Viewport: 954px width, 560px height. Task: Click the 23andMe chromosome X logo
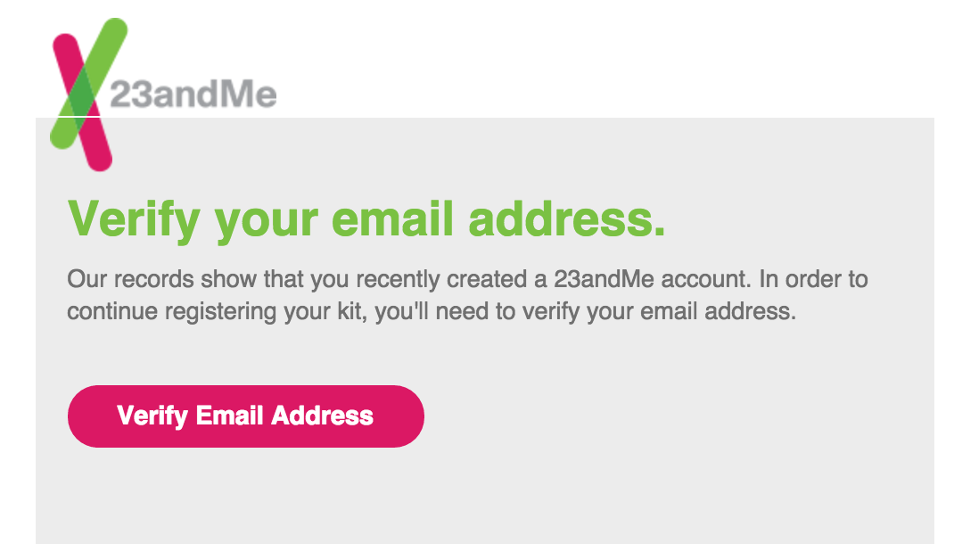pos(89,95)
